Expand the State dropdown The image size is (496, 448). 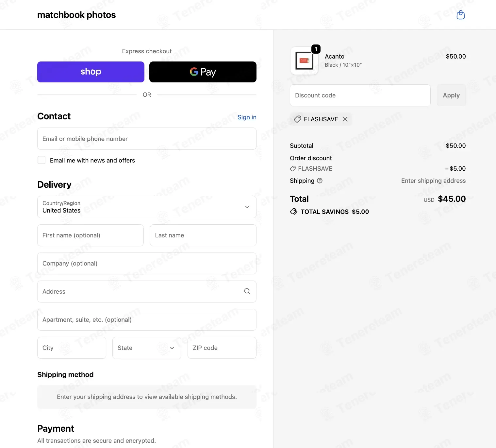click(147, 348)
